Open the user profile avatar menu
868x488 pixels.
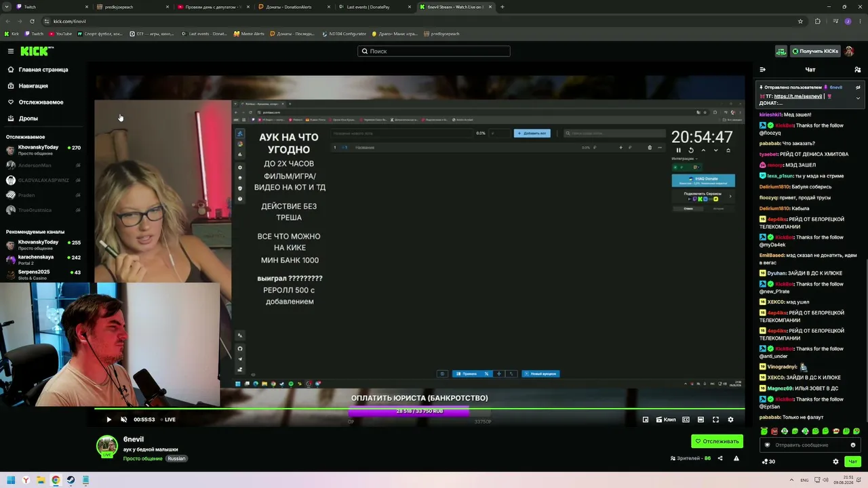click(x=849, y=52)
